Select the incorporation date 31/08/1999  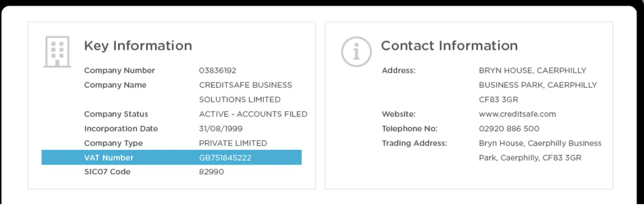point(221,128)
